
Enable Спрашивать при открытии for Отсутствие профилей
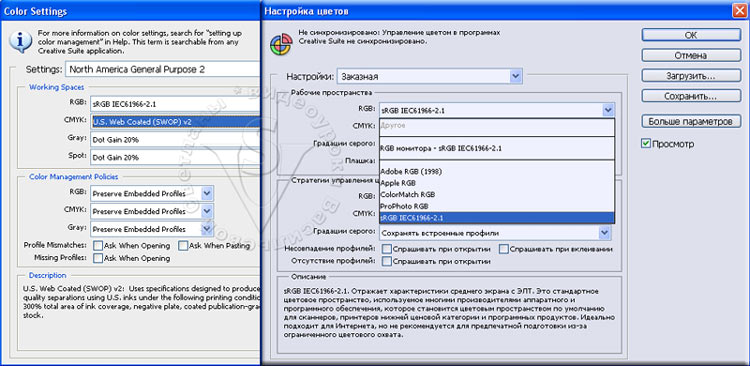click(387, 262)
